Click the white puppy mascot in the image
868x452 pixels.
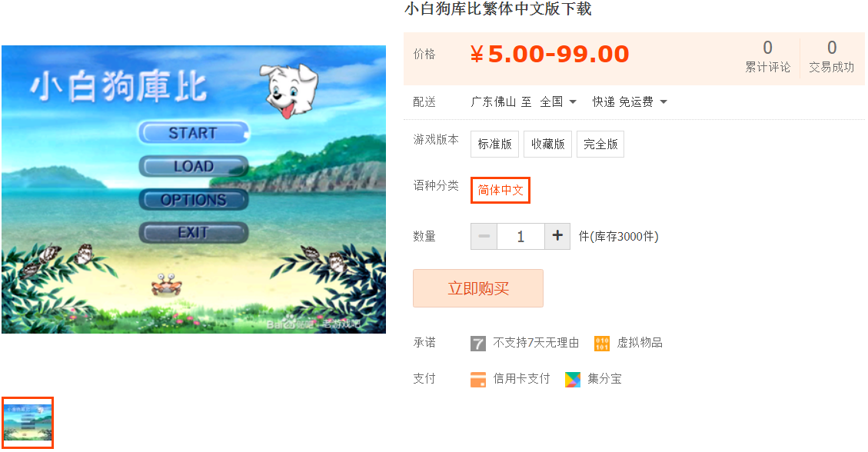(x=291, y=91)
